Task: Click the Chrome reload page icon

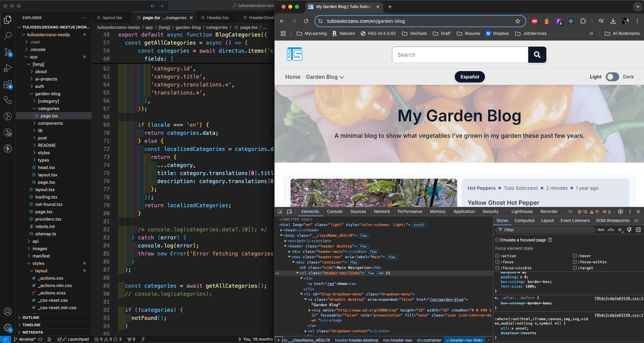Action: point(306,21)
